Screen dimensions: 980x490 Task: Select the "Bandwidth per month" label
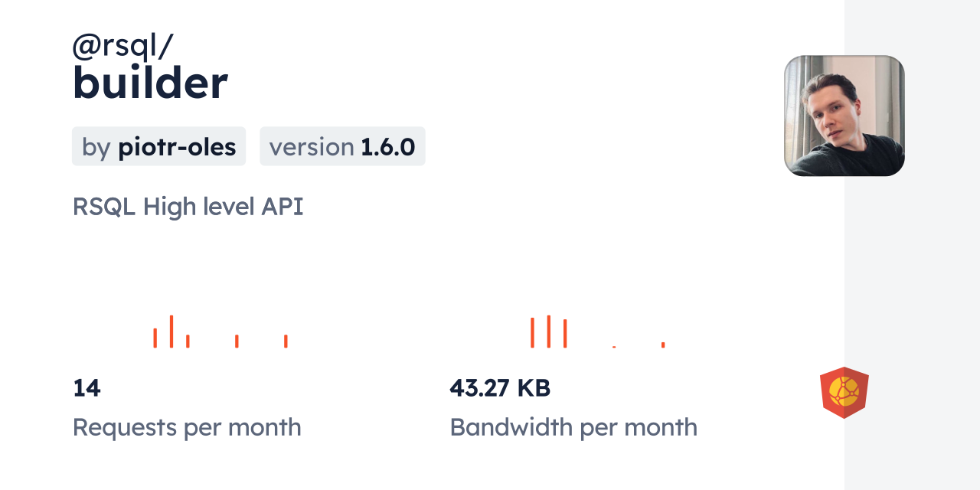pos(573,427)
